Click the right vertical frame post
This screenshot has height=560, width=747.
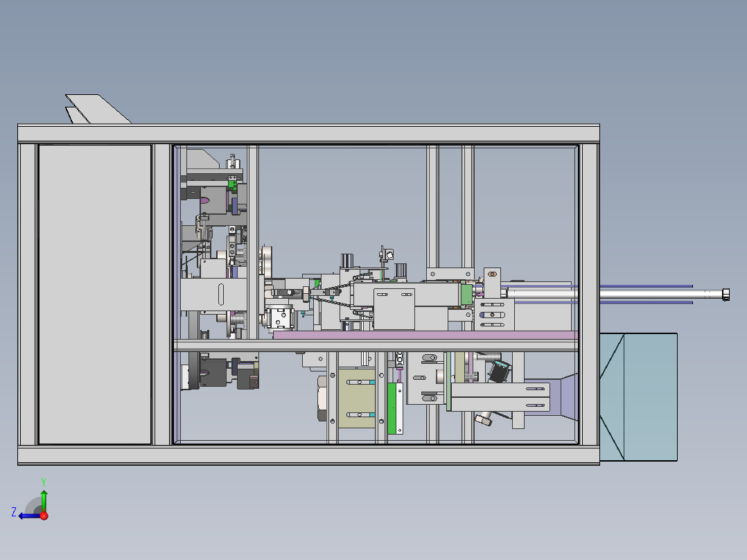[590, 294]
